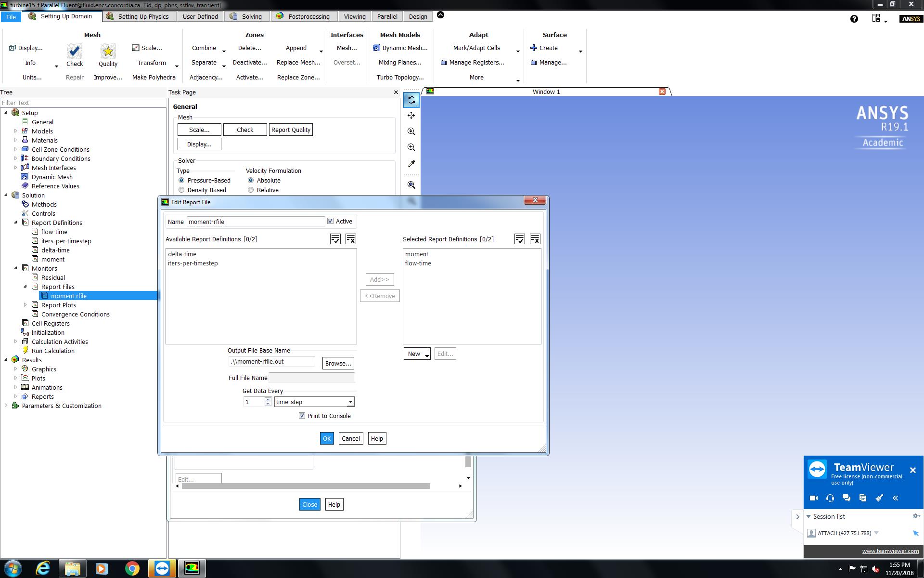The height and width of the screenshot is (578, 924).
Task: Open the New report definition dropdown
Action: (x=417, y=354)
